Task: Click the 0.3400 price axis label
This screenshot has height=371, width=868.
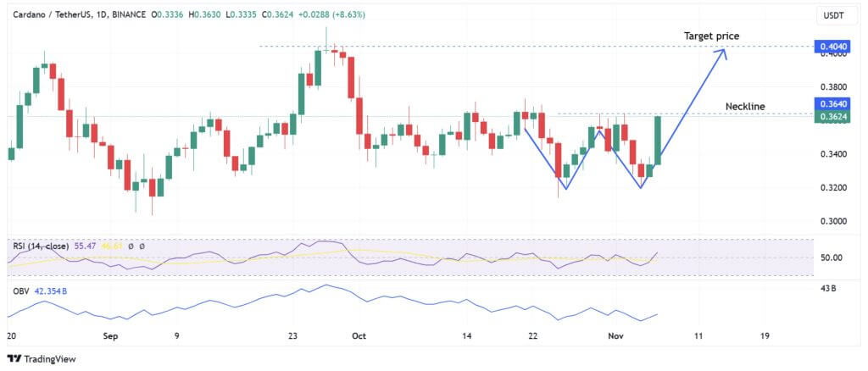Action: (x=833, y=153)
